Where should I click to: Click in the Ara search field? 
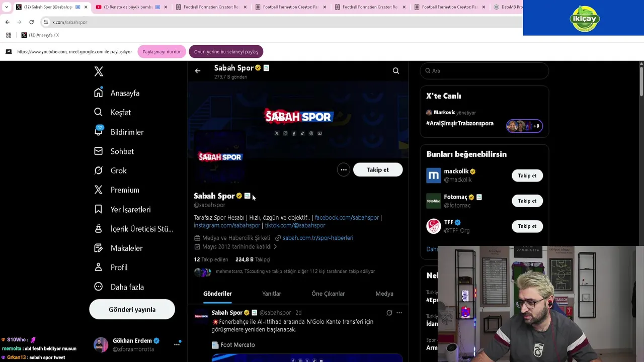tap(484, 71)
